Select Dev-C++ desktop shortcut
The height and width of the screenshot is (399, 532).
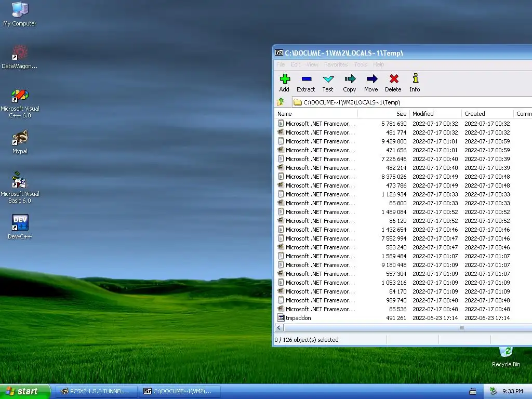20,227
